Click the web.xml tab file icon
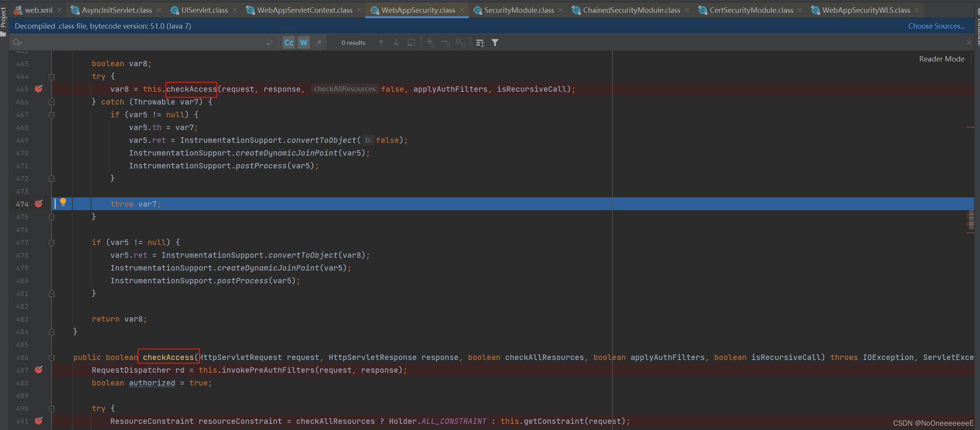The height and width of the screenshot is (430, 980). (18, 10)
